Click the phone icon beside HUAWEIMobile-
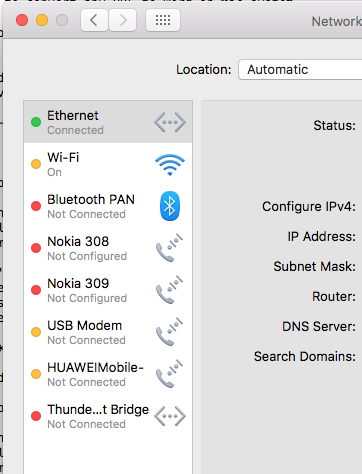Viewport: 362px width, 474px height. 169,374
